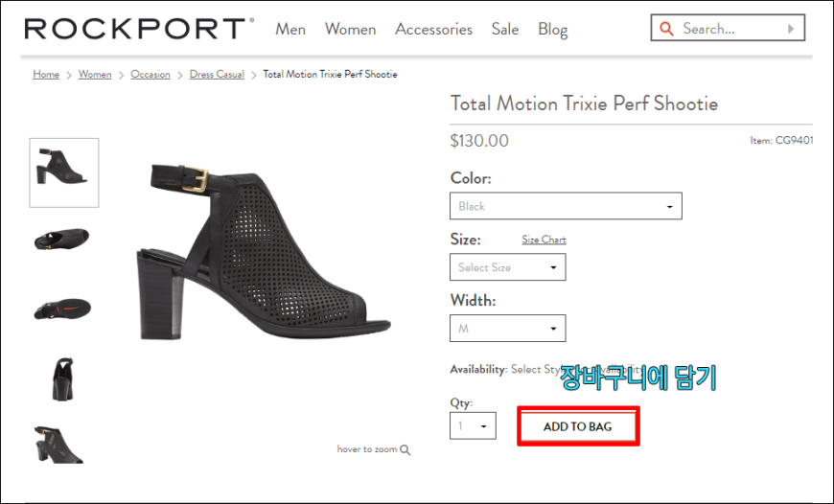Viewport: 834px width, 504px height.
Task: Select the orange insole view thumbnail
Action: click(x=62, y=309)
